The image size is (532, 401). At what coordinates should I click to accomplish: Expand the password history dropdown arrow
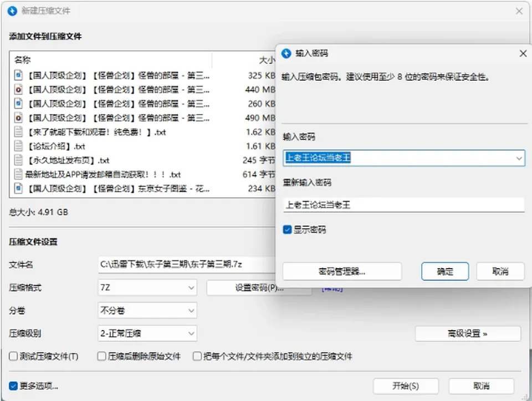[519, 158]
